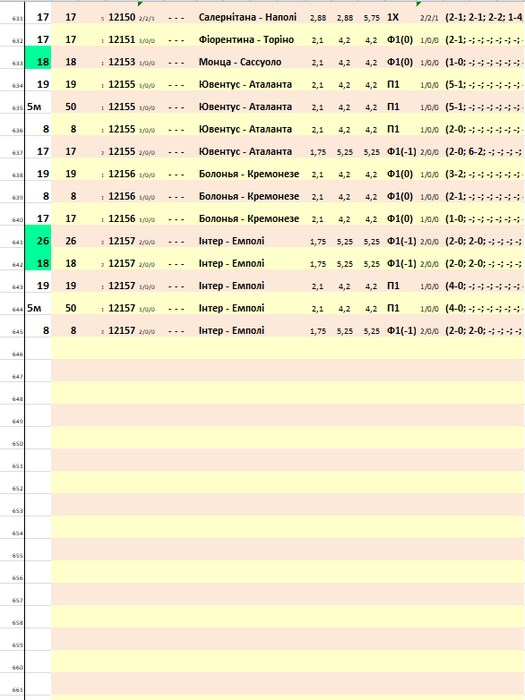Click 'Болонья - Кремонезе' in row 640

pyautogui.click(x=249, y=218)
